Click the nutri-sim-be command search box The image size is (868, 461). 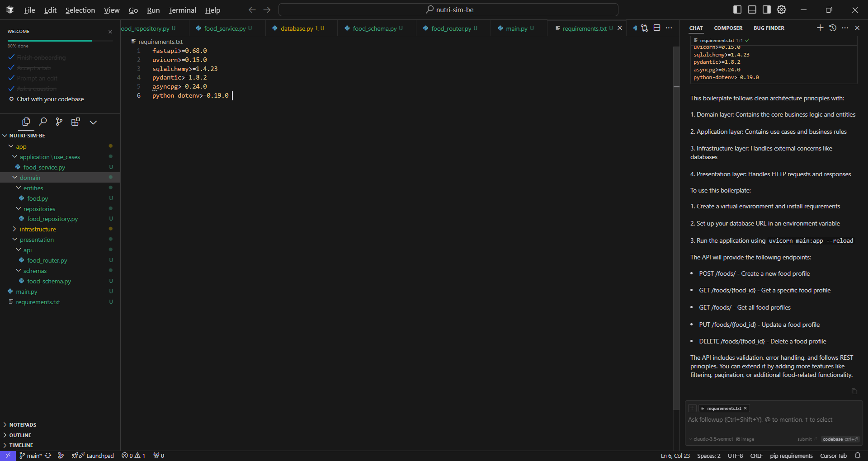[448, 9]
